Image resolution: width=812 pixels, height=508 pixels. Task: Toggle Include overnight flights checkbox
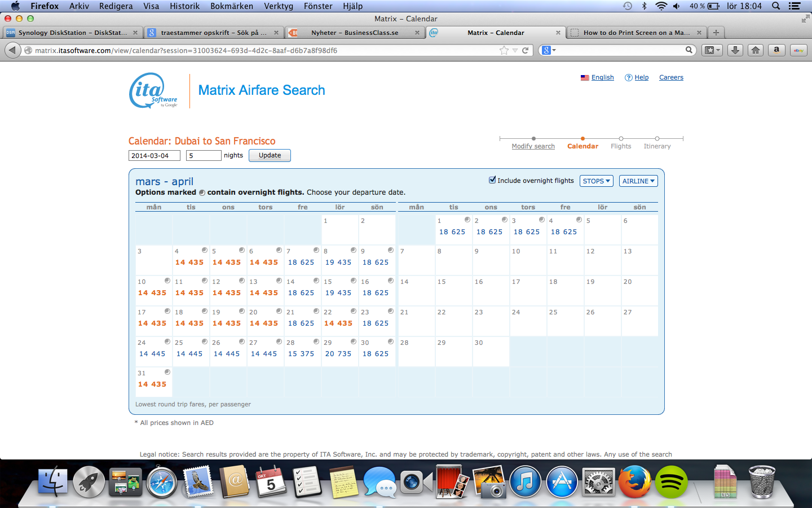coord(492,180)
